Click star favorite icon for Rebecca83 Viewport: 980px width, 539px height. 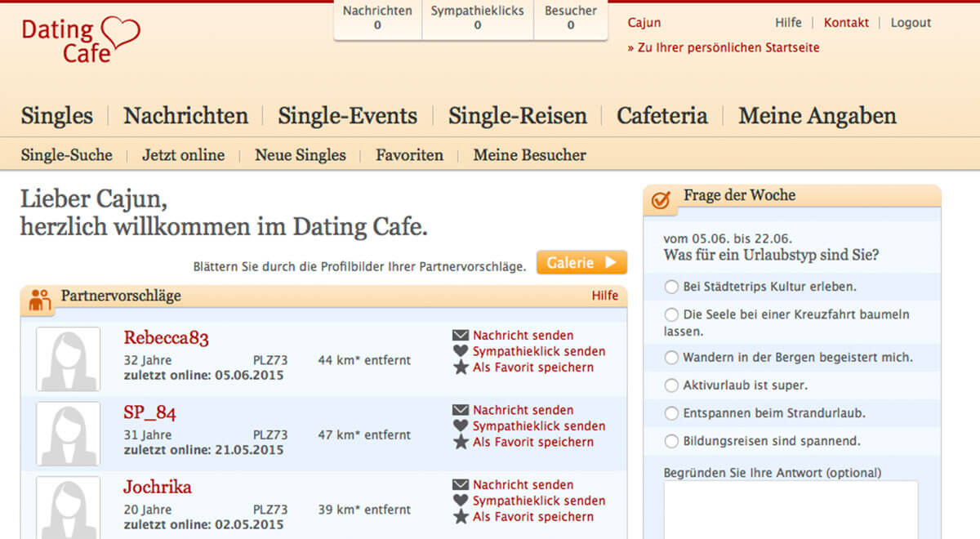pos(461,367)
